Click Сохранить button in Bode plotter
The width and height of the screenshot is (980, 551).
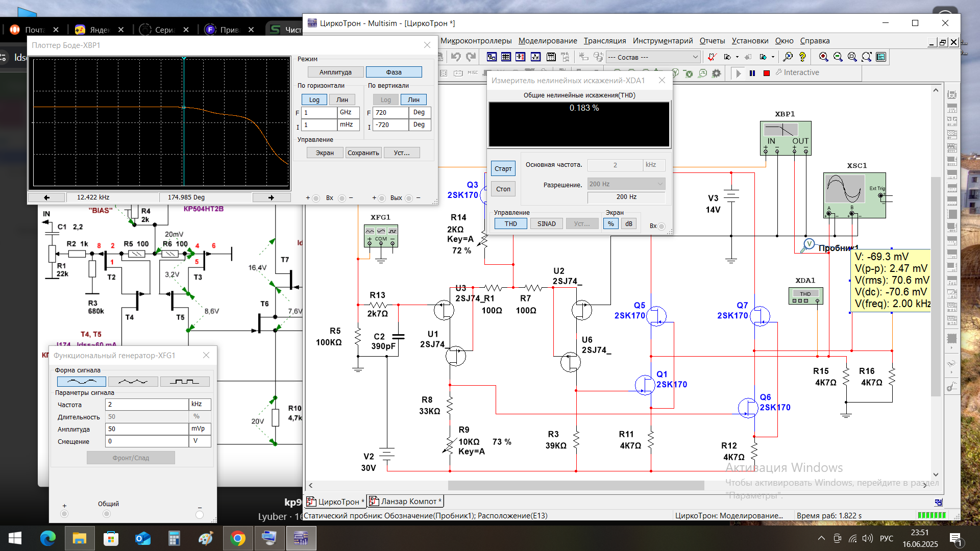(x=363, y=153)
